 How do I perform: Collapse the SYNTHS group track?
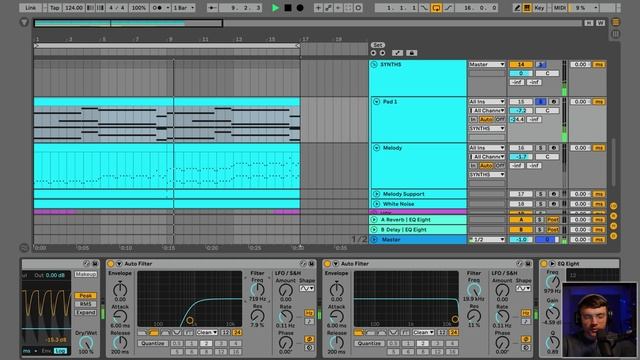click(x=374, y=64)
